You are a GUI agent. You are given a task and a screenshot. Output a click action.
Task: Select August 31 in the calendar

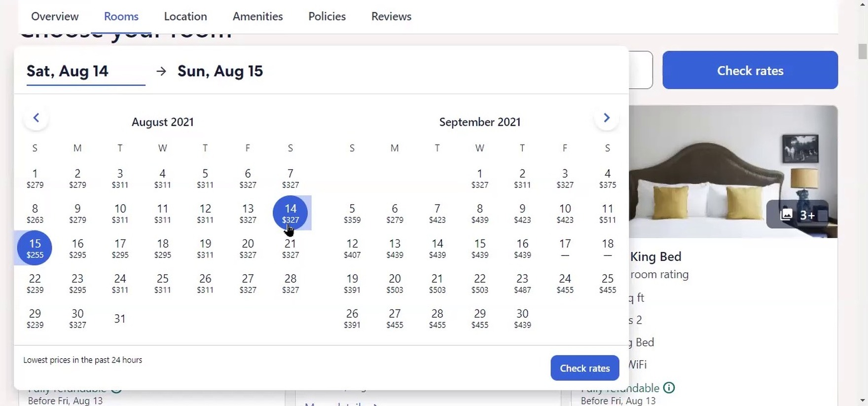[x=120, y=319]
